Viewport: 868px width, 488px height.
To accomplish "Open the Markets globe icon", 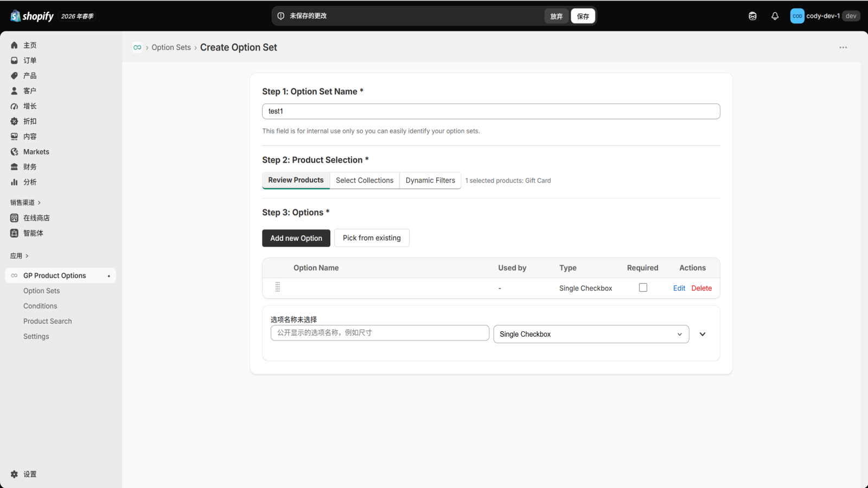I will pos(15,152).
